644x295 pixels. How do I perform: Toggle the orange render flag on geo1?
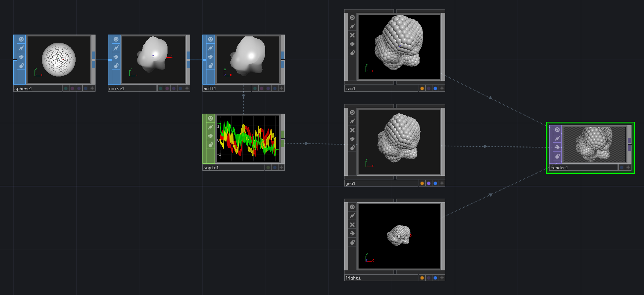tap(422, 183)
